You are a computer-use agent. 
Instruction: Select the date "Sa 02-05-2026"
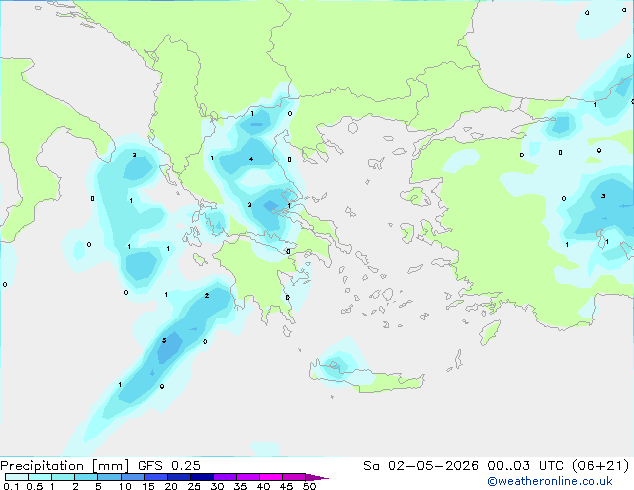(421, 465)
